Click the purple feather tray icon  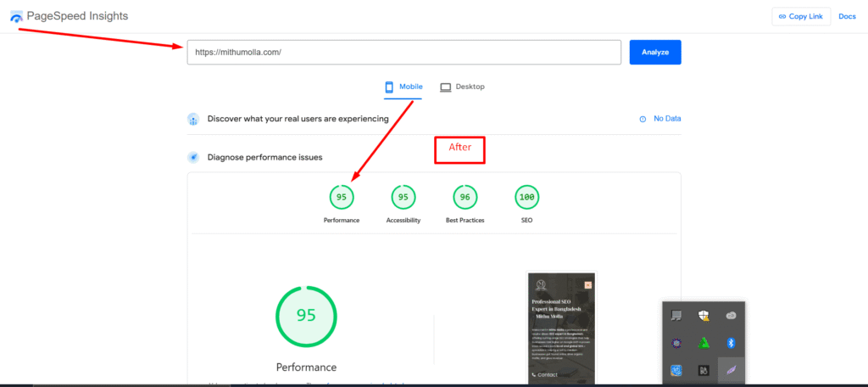pyautogui.click(x=731, y=370)
